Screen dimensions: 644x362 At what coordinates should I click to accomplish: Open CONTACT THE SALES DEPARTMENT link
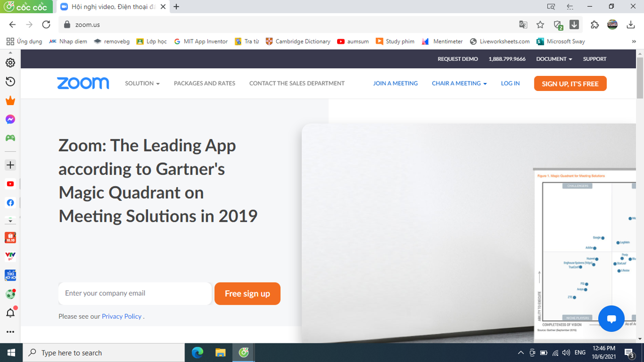tap(297, 83)
